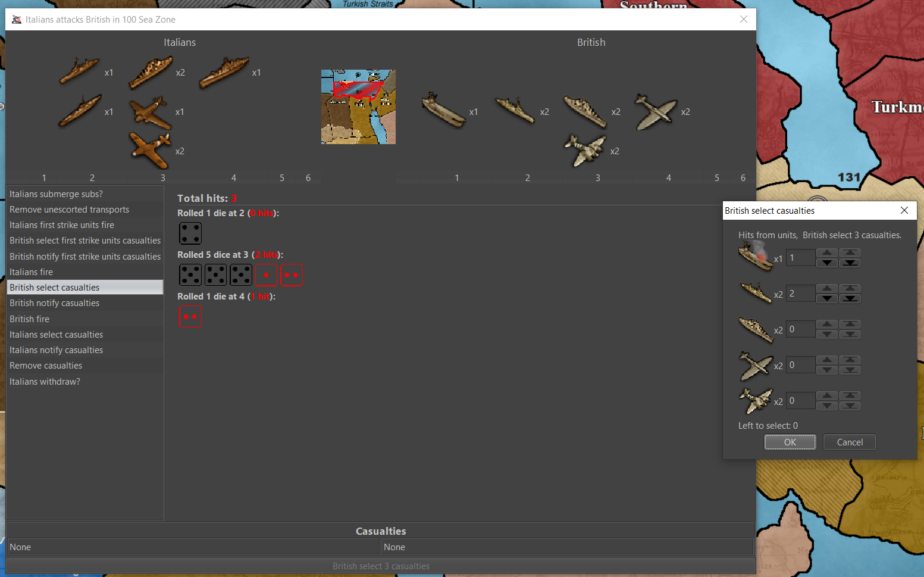Click territory number 131 on the background map
This screenshot has height=577, width=924.
point(849,177)
